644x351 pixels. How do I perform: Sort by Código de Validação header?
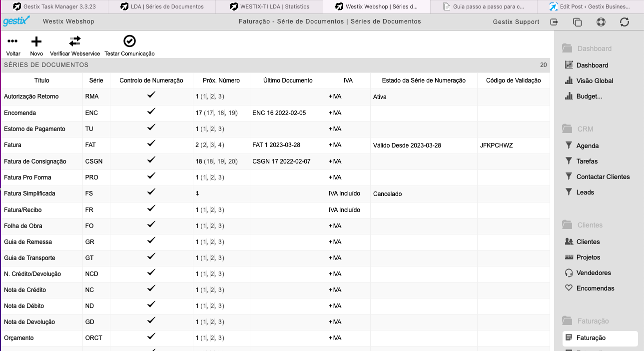(x=513, y=80)
